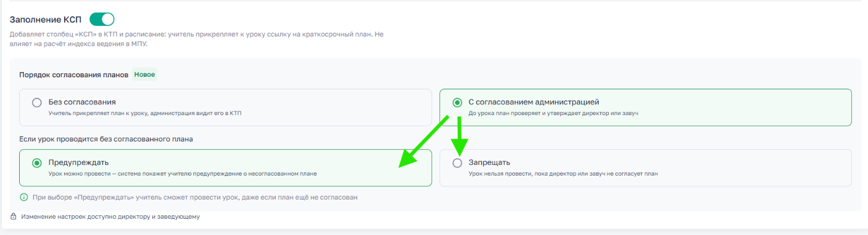This screenshot has height=235, width=868.
Task: Click the «Новое» badge
Action: pyautogui.click(x=145, y=75)
